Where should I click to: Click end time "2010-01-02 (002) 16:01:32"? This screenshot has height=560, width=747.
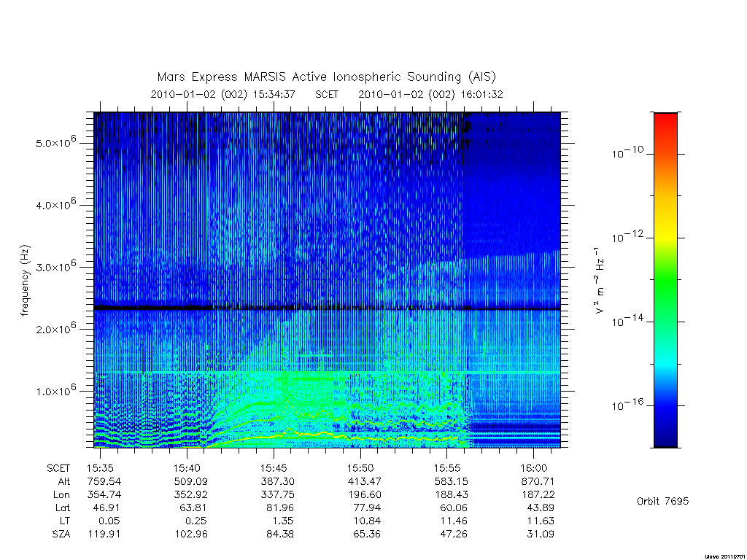(430, 94)
